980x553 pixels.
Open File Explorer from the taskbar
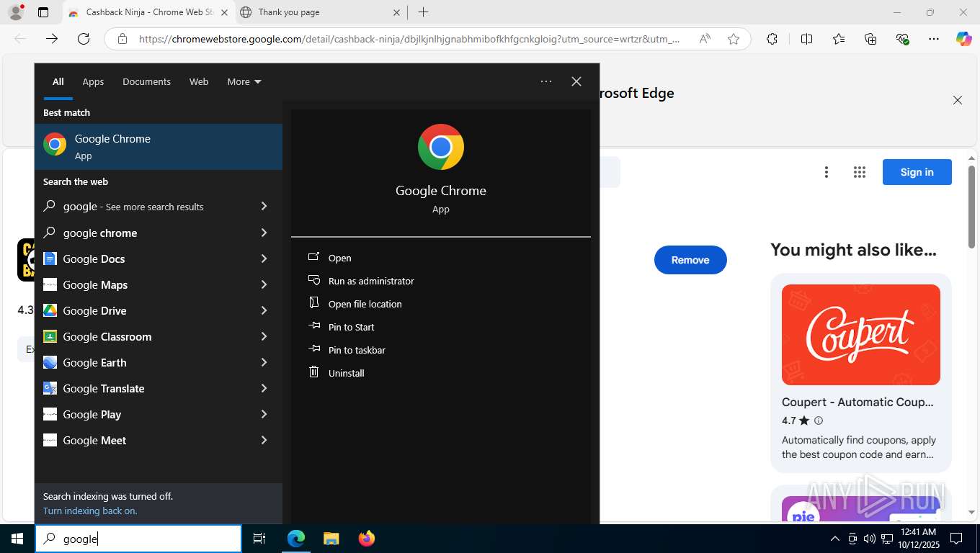coord(331,538)
